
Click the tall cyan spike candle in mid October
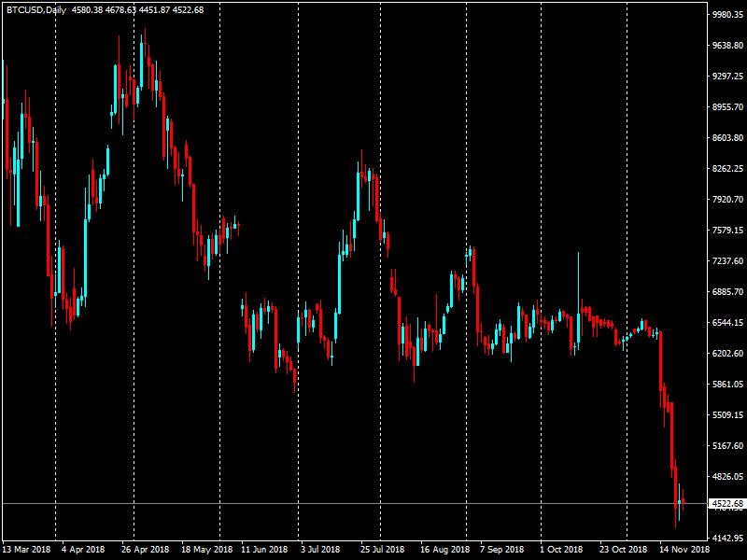[x=578, y=302]
